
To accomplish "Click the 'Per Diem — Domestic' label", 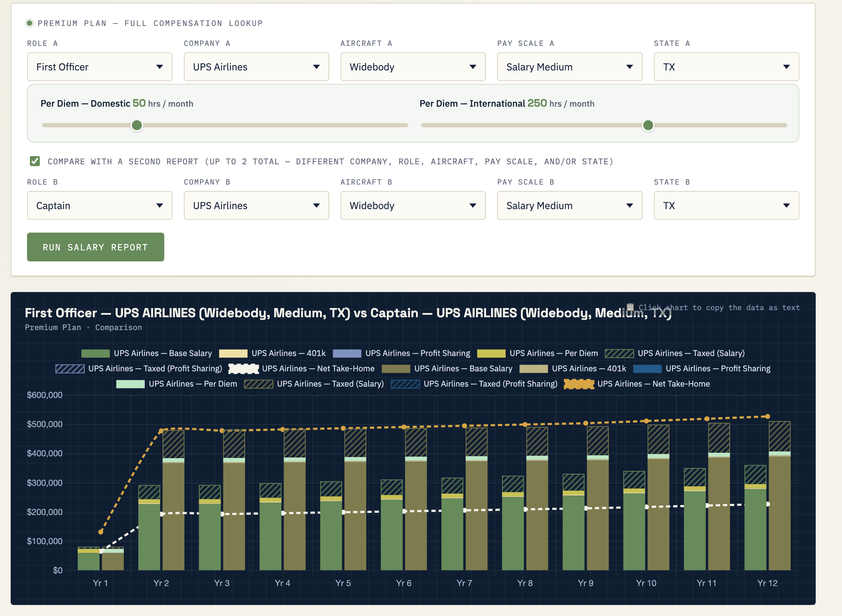I will coord(85,103).
